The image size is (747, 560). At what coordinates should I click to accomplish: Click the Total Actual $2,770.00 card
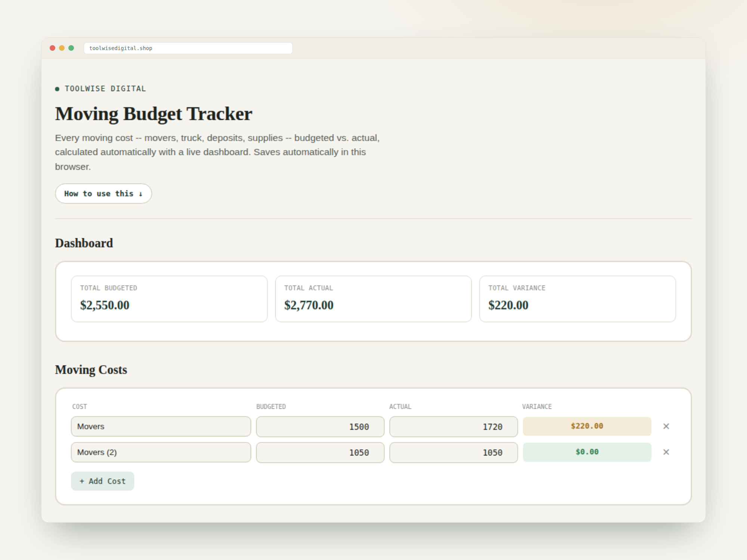(x=373, y=299)
